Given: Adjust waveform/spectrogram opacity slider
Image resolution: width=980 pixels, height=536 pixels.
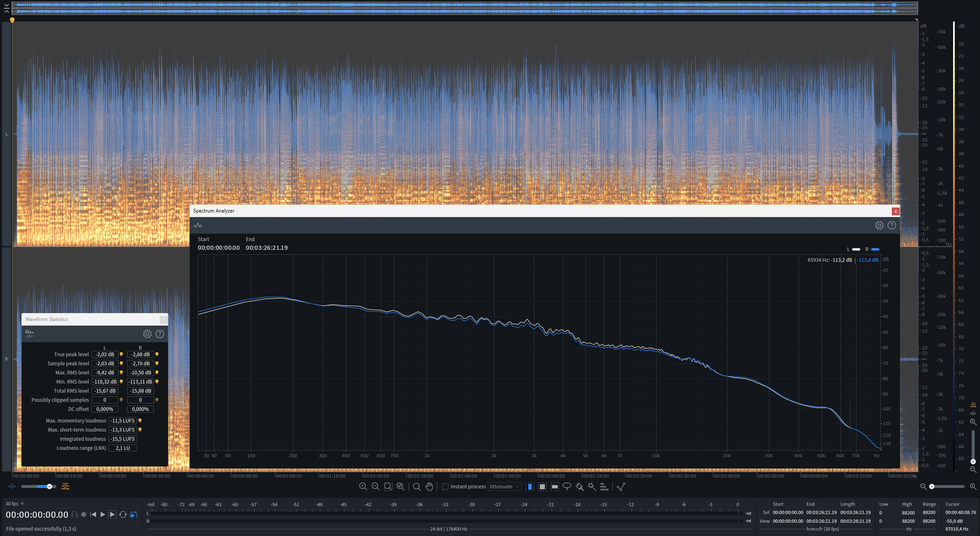Looking at the screenshot, I should (49, 486).
